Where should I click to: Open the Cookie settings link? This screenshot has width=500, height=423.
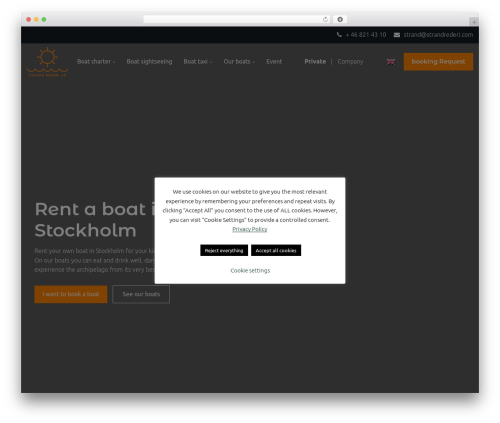click(x=250, y=270)
